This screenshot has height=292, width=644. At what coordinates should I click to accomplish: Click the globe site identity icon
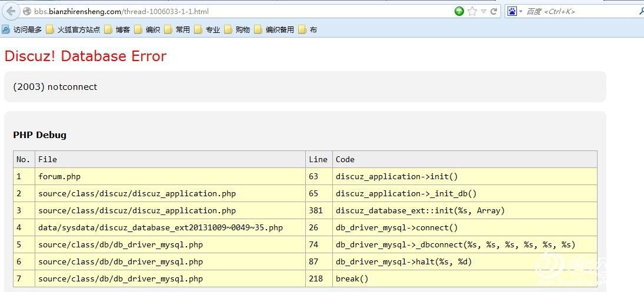(x=27, y=12)
